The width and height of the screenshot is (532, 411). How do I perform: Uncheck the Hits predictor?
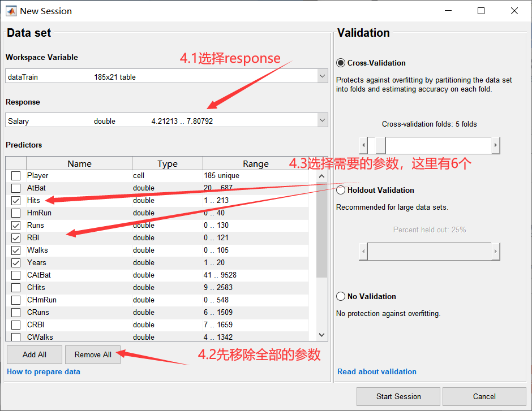click(x=15, y=200)
